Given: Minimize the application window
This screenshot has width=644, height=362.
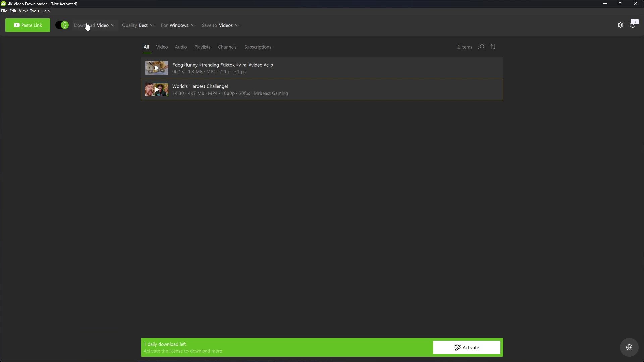Looking at the screenshot, I should coord(605,4).
